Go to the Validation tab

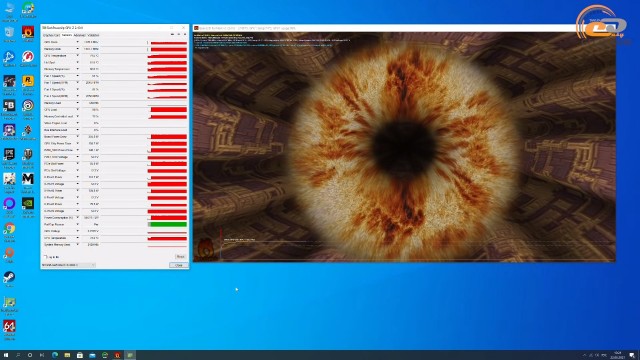pyautogui.click(x=93, y=36)
